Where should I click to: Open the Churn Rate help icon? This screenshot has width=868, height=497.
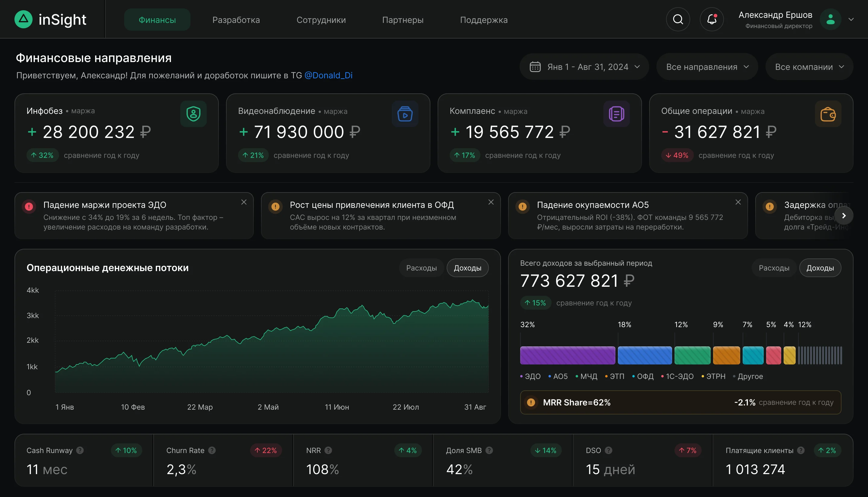coord(212,450)
